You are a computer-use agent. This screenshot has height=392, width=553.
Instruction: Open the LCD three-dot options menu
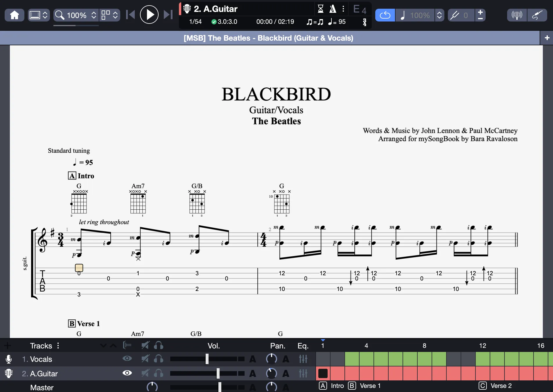click(x=343, y=9)
